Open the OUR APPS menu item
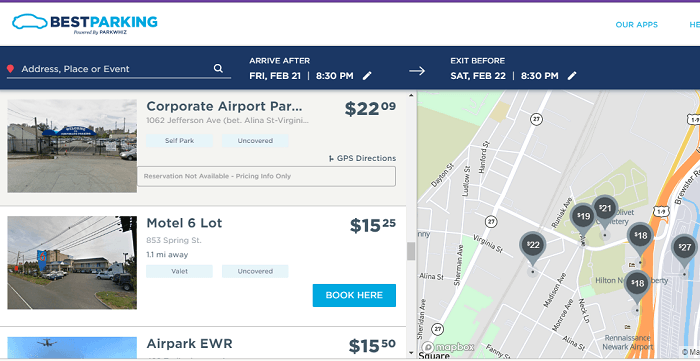Image resolution: width=700 pixels, height=361 pixels. tap(637, 25)
